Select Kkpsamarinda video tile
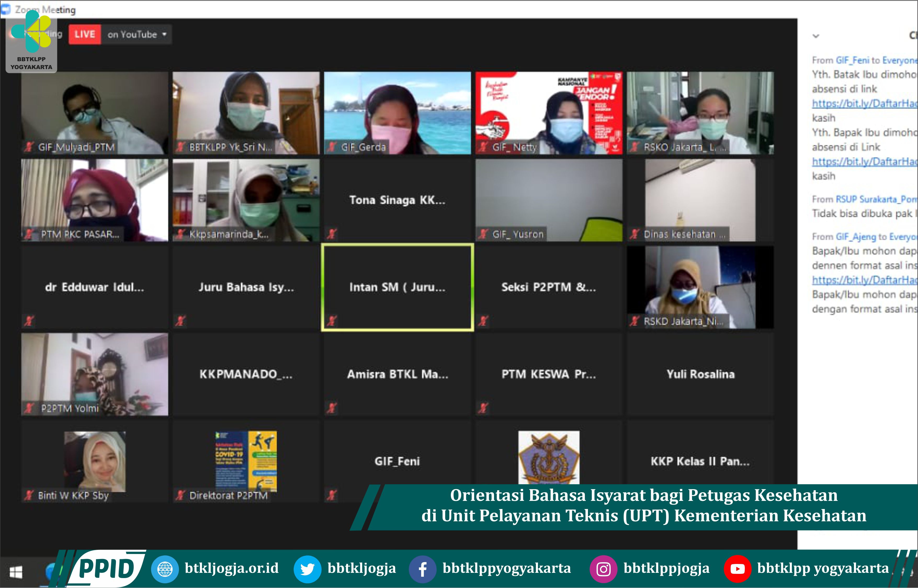Viewport: 918px width, 588px height. point(246,200)
